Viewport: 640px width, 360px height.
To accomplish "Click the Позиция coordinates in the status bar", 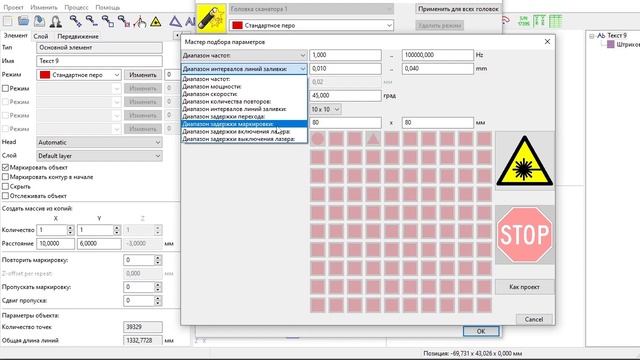I will point(473,353).
